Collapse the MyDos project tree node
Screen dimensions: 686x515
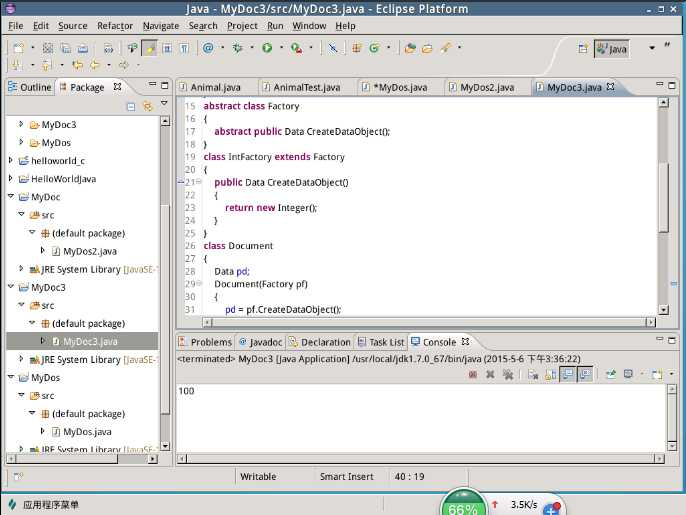(x=11, y=377)
